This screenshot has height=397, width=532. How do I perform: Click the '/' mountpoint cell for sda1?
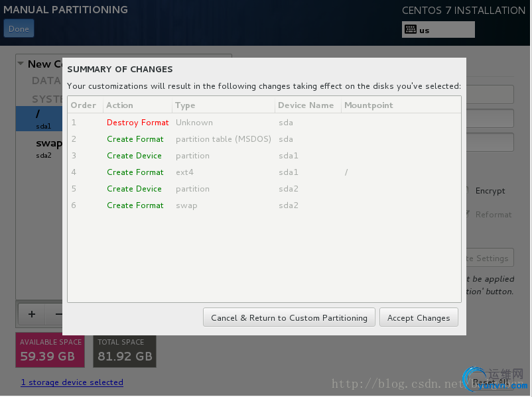(x=346, y=172)
